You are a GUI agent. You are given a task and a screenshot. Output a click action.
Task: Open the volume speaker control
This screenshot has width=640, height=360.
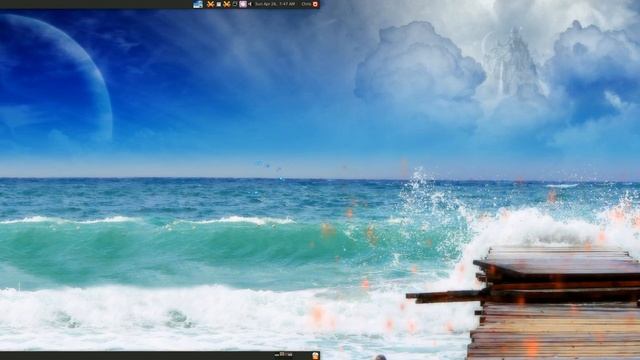pyautogui.click(x=250, y=4)
